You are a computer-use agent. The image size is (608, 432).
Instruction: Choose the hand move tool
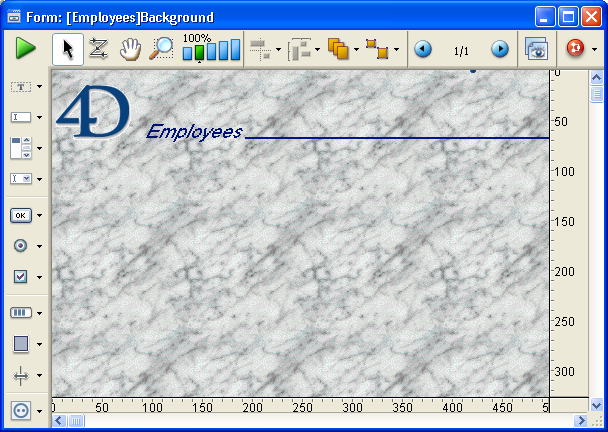point(130,49)
